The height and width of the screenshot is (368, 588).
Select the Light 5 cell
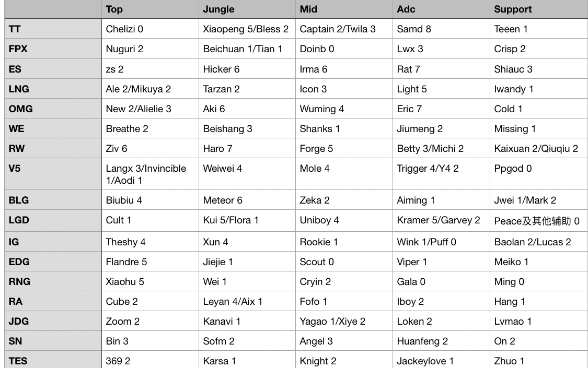pos(441,89)
